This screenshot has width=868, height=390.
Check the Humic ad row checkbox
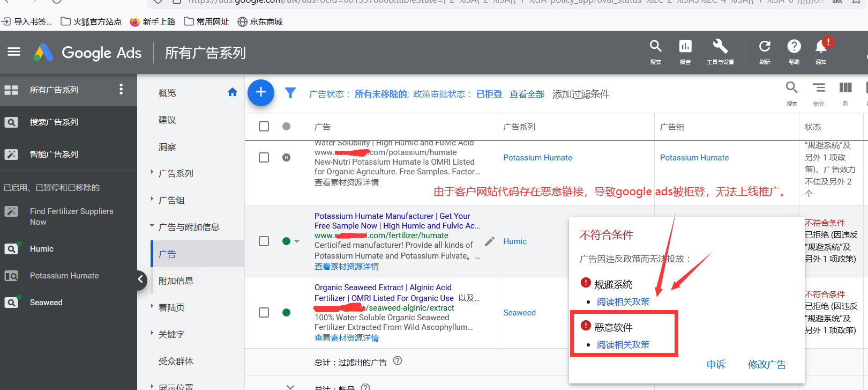tap(264, 241)
